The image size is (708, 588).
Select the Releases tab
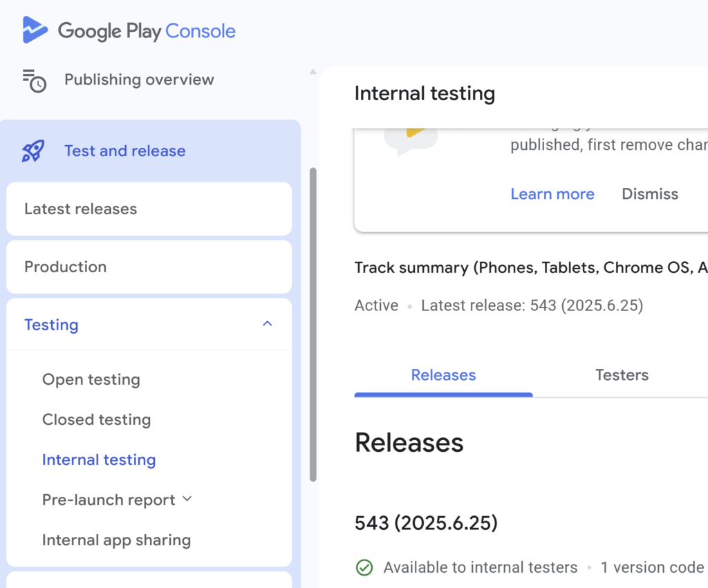pos(443,375)
